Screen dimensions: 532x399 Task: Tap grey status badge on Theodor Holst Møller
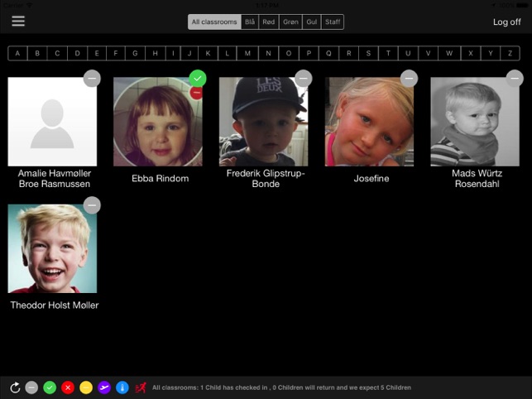click(92, 205)
